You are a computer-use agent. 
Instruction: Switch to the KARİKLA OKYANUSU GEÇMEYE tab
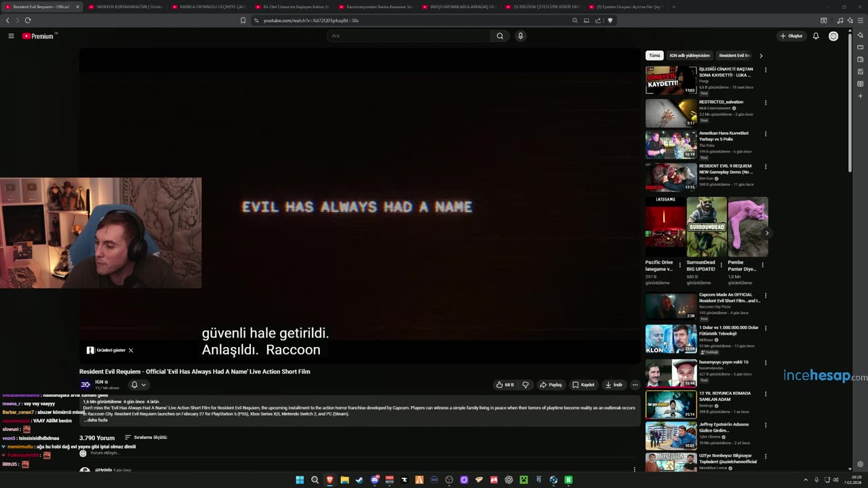208,7
